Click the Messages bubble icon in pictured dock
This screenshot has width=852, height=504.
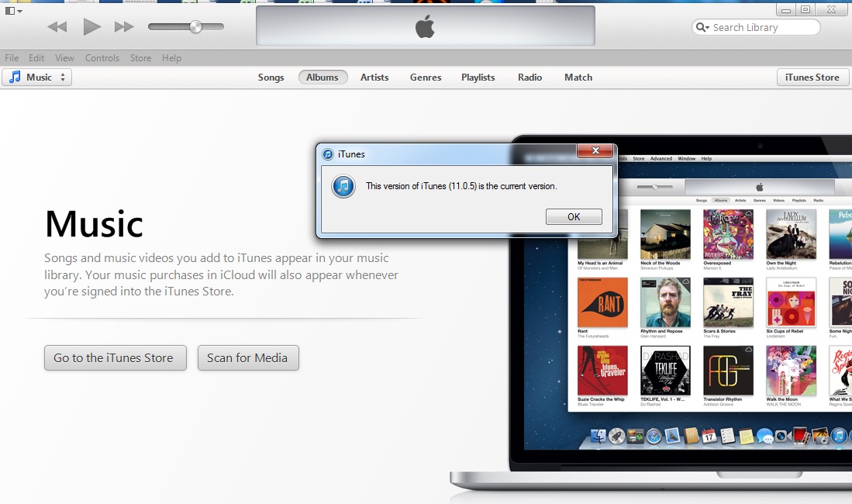tap(764, 437)
